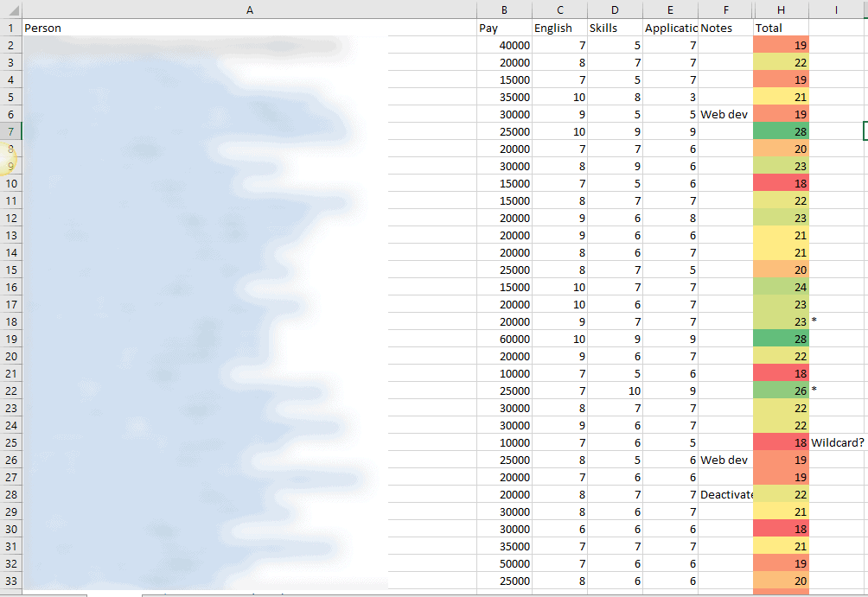Click the 'Deactivate' note cell
This screenshot has height=597, width=868.
(x=725, y=494)
